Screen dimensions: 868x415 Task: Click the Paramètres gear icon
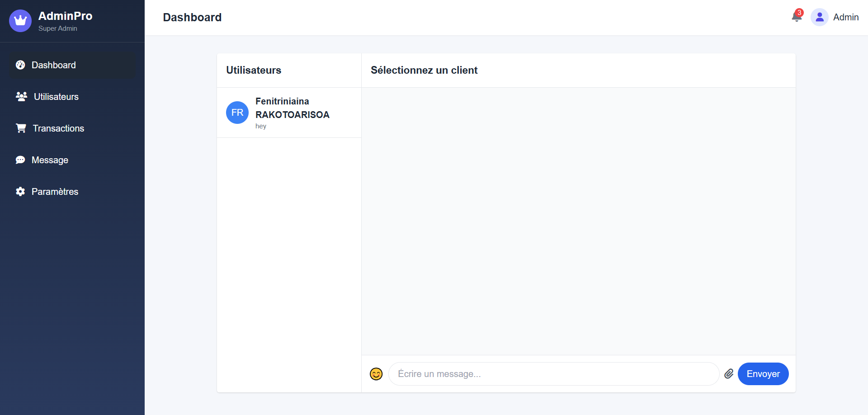[20, 192]
